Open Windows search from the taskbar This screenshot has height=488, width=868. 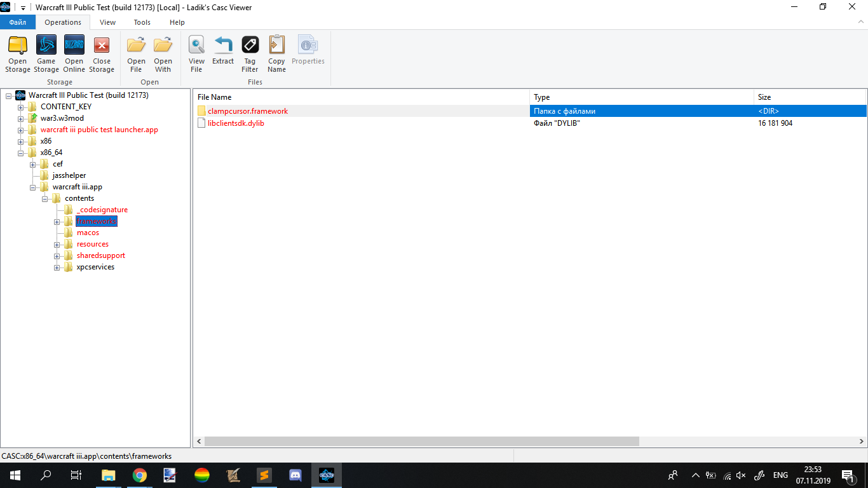(46, 475)
